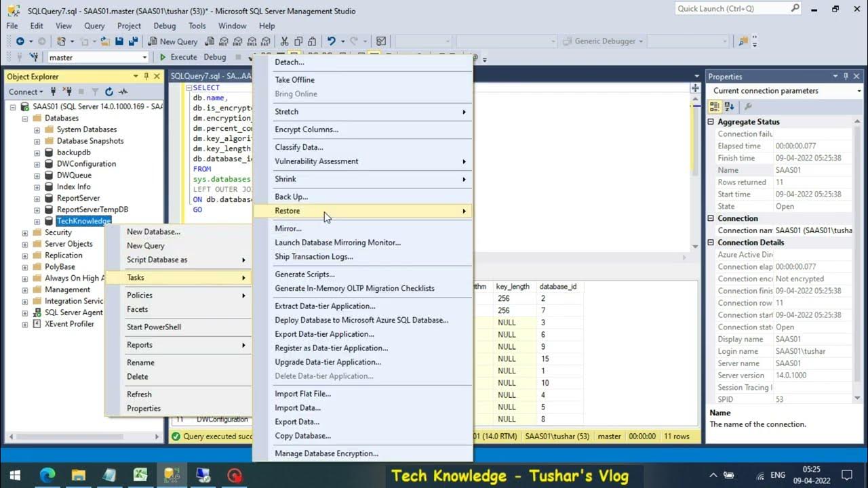Expand the TechKnowledge database node
This screenshot has width=868, height=488.
37,221
